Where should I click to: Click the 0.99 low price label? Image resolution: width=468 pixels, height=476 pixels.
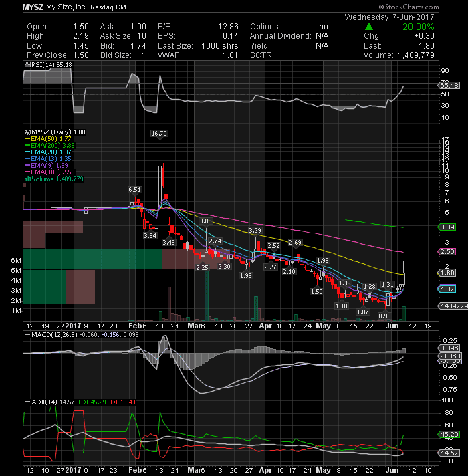click(x=384, y=316)
